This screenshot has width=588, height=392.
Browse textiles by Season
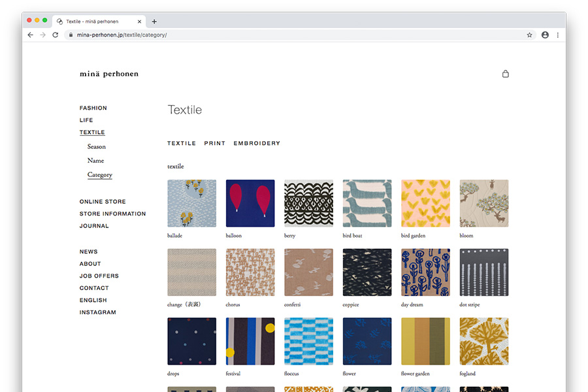tap(97, 146)
